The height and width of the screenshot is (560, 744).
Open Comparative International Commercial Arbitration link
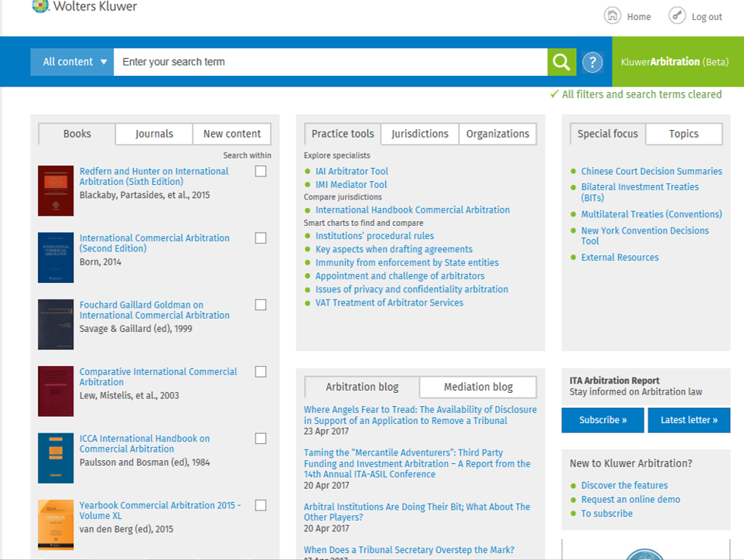point(158,377)
